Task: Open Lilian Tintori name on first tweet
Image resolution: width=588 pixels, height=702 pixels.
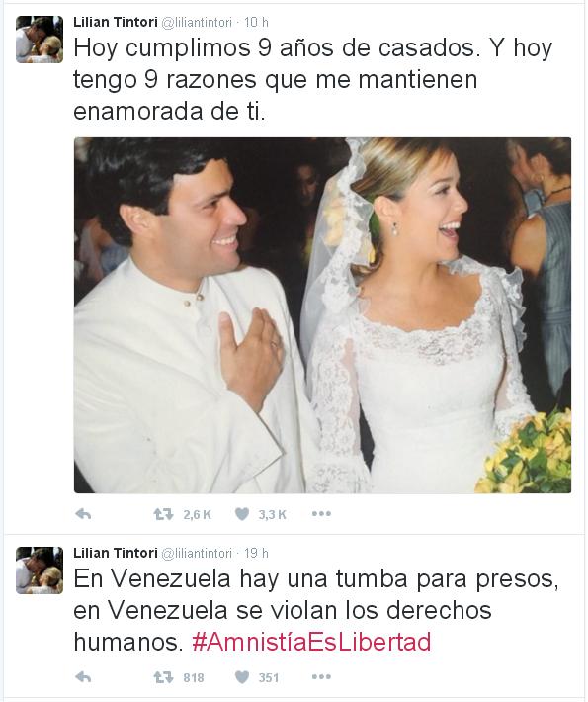Action: 116,22
